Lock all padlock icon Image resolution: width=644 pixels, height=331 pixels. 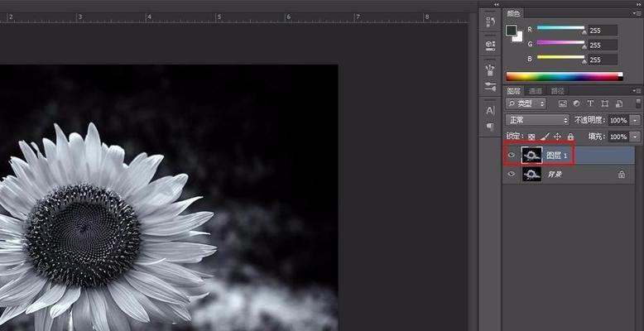point(570,137)
